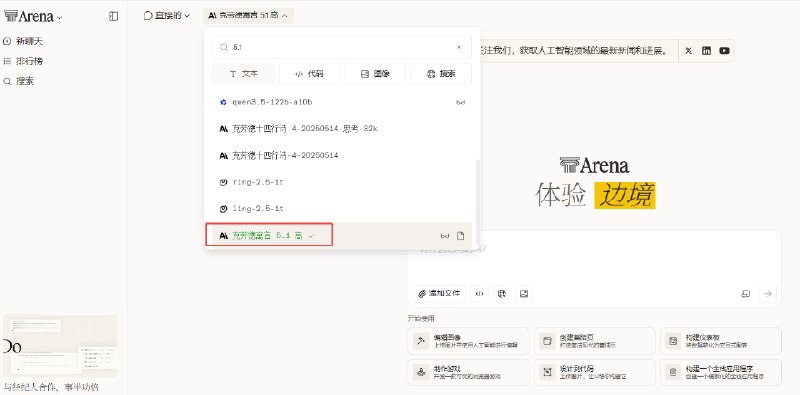800x395 pixels.
Task: Open the YouTube social link
Action: (x=724, y=51)
